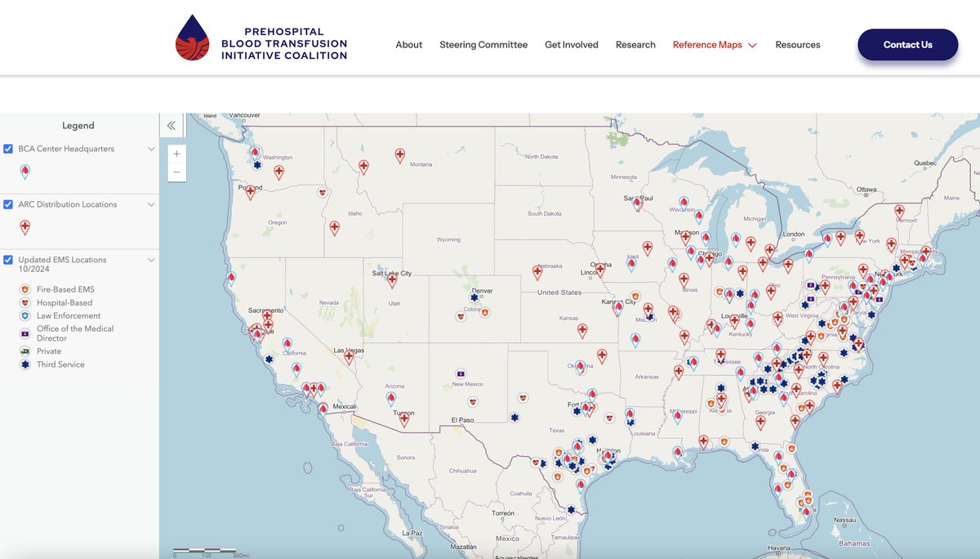Uncheck ARC Distribution Locations layer checkbox

click(8, 204)
